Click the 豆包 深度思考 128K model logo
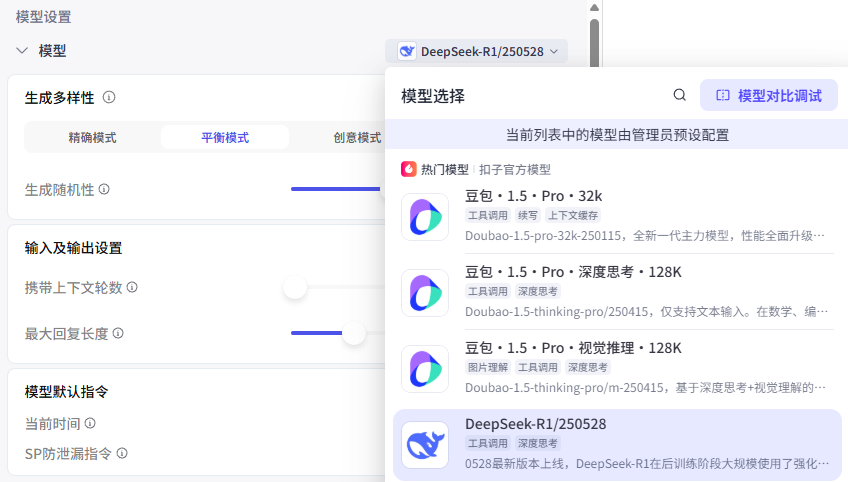This screenshot has width=848, height=482. click(425, 293)
